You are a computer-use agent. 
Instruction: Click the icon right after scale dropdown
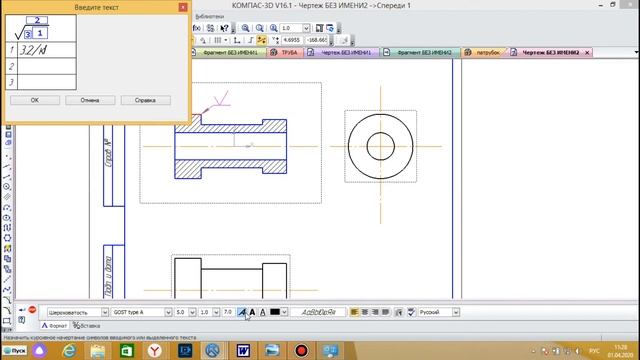click(320, 28)
